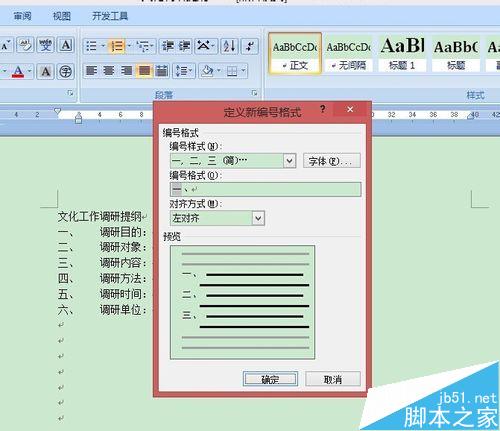Click the 取消 cancel button
Viewport: 500px width, 431px height.
tap(333, 379)
